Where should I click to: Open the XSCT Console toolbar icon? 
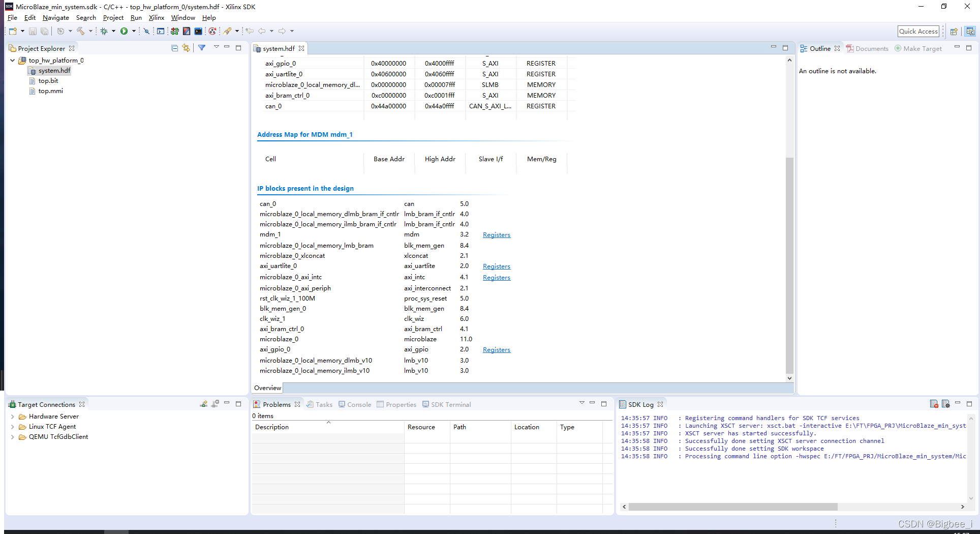(161, 31)
